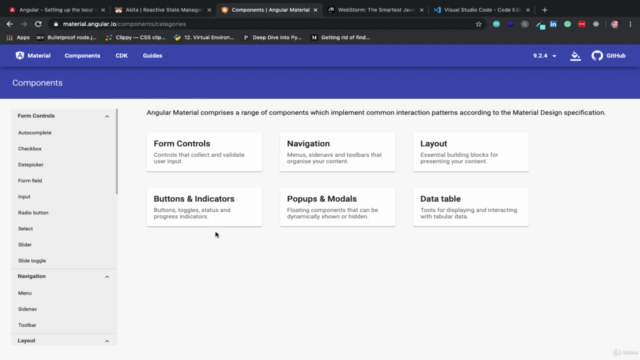Select Autocomplete in the sidebar
Viewport: 640px width, 360px height.
pos(35,133)
